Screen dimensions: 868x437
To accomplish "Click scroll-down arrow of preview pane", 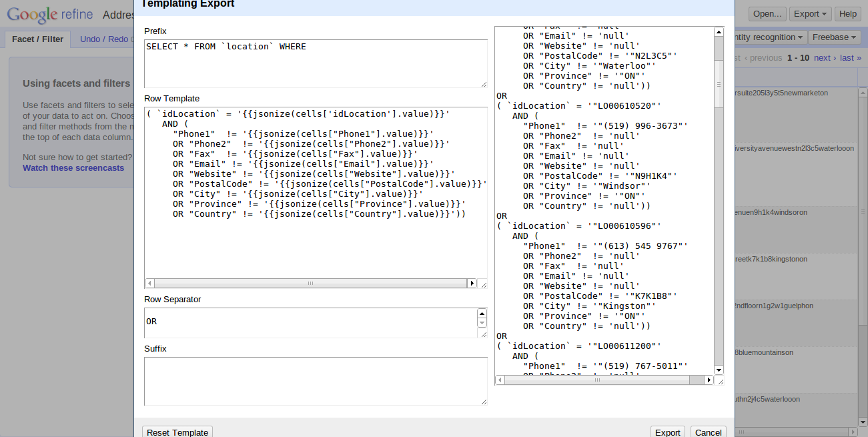I will click(x=719, y=370).
